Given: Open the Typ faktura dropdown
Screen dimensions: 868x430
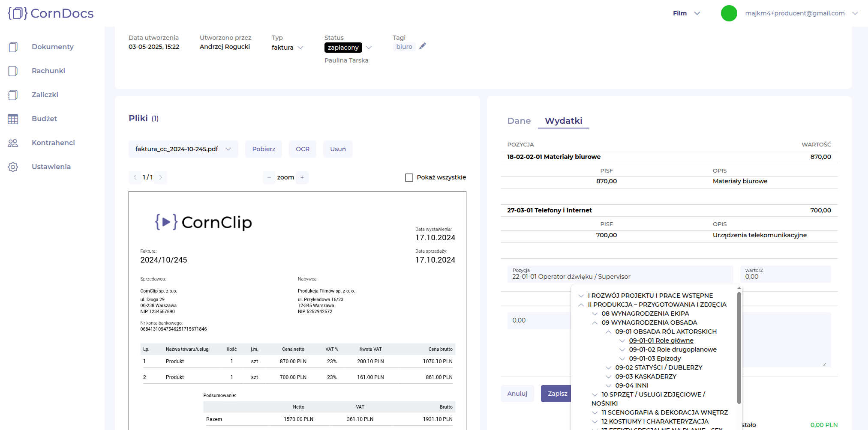Looking at the screenshot, I should (288, 48).
